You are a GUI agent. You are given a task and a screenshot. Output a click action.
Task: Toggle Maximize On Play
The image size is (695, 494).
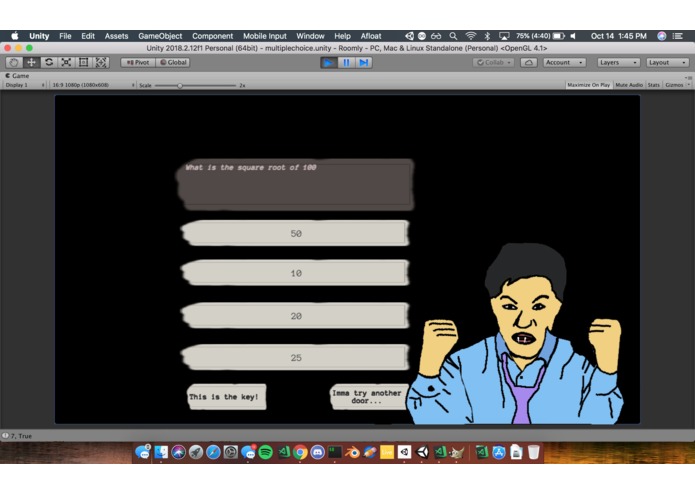click(589, 85)
